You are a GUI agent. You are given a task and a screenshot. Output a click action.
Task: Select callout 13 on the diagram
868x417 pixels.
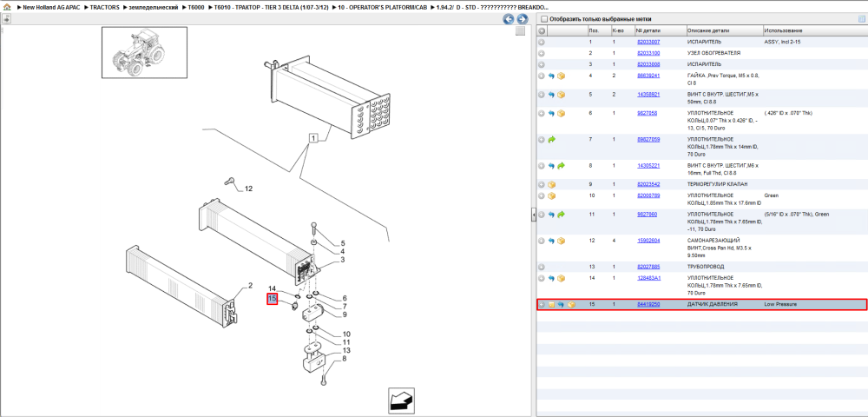tap(346, 351)
